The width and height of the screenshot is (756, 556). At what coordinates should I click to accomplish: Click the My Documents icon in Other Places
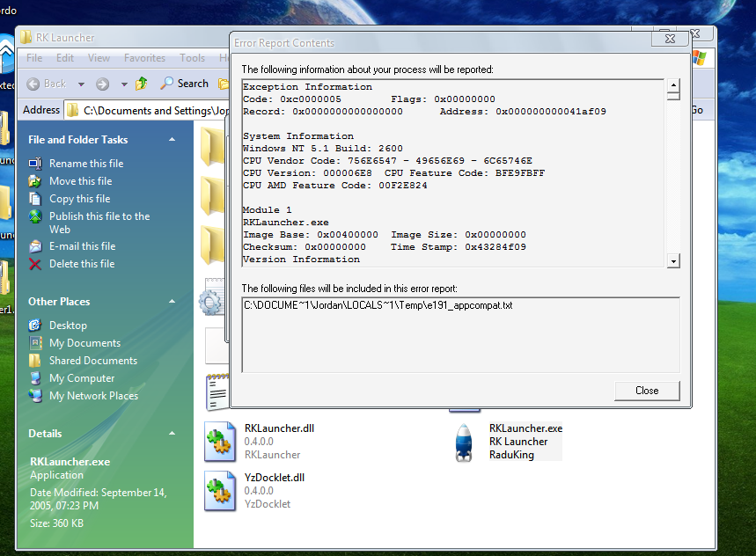click(x=35, y=342)
